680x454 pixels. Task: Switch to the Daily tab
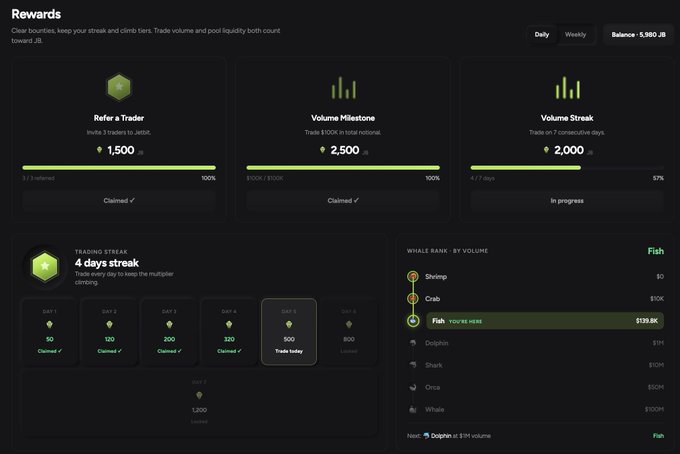point(542,35)
